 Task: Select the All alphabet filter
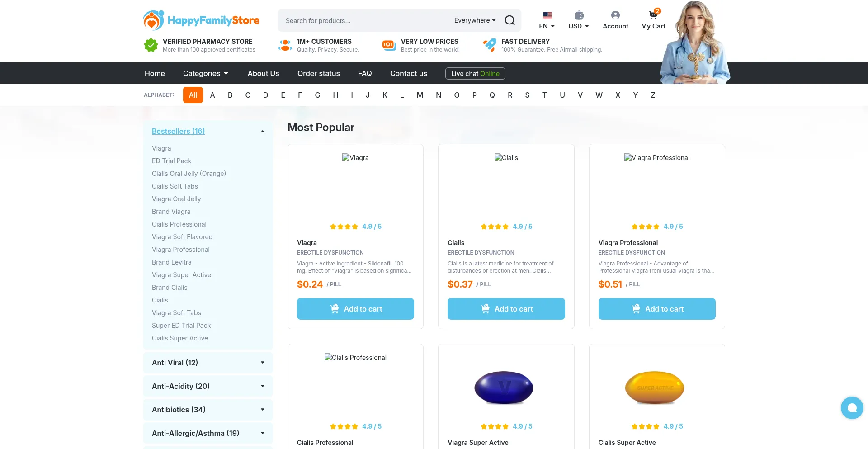193,95
